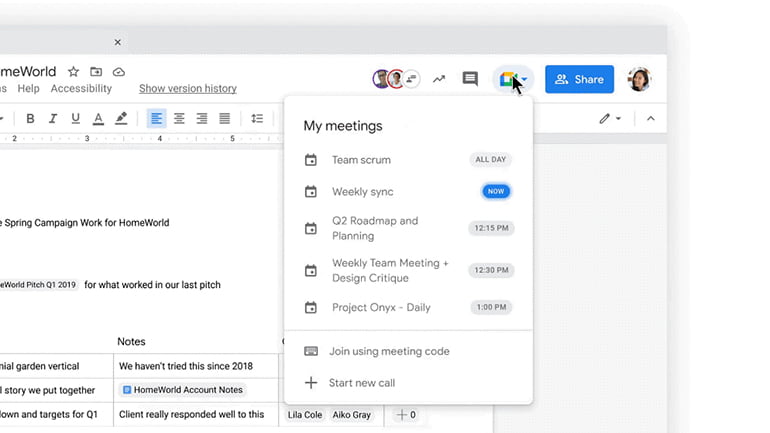Select Weekly Team Meeting + Design Critique
Viewport: 770px width, 433px height.
pos(408,271)
